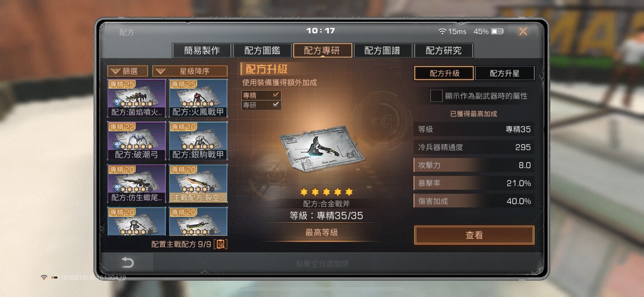Select the 配方:仿生蠍尾 recipe icon
Viewport: 644px width, 297px height.
click(x=137, y=183)
